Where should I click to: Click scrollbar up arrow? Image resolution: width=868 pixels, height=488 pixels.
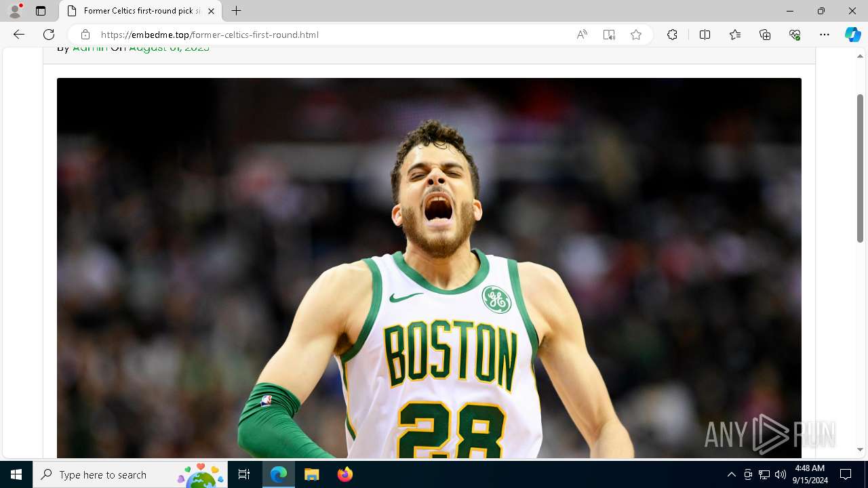coord(860,56)
